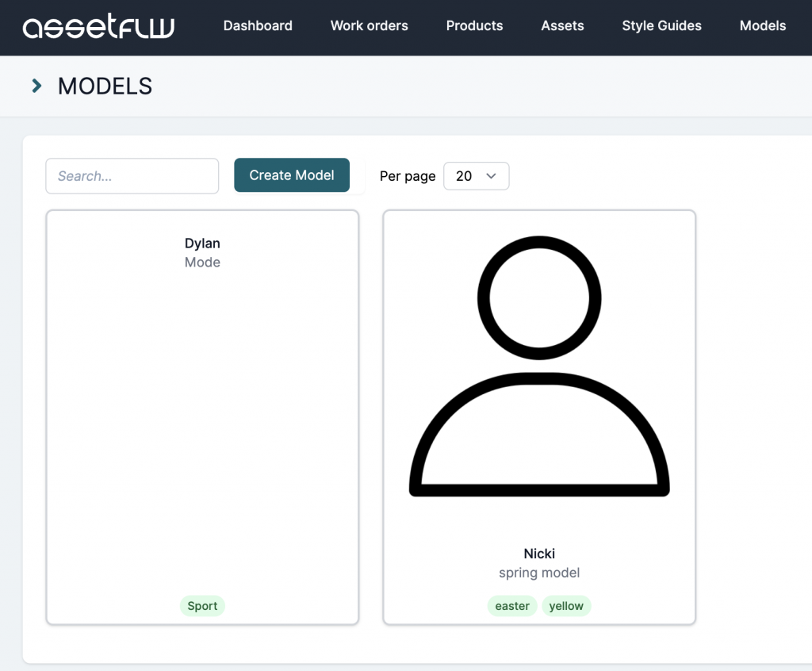Click the 'Mode' description under Dylan
This screenshot has width=812, height=671.
pyautogui.click(x=202, y=263)
